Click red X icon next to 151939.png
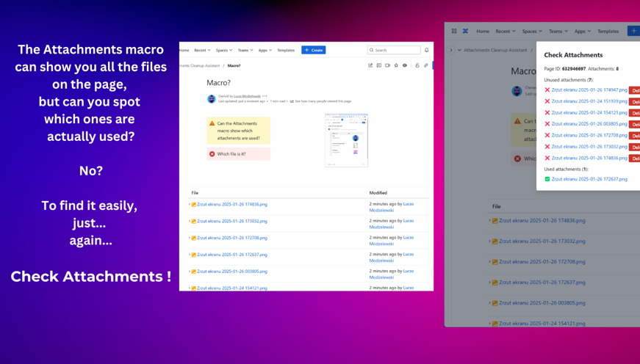The height and width of the screenshot is (364, 640). tap(547, 101)
